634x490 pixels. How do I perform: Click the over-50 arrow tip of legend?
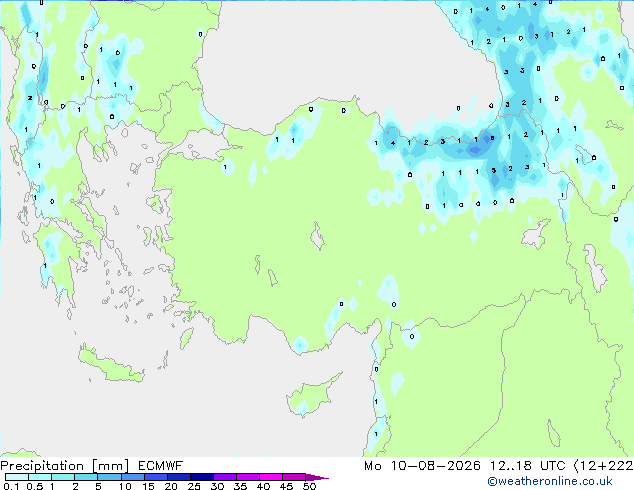[317, 477]
